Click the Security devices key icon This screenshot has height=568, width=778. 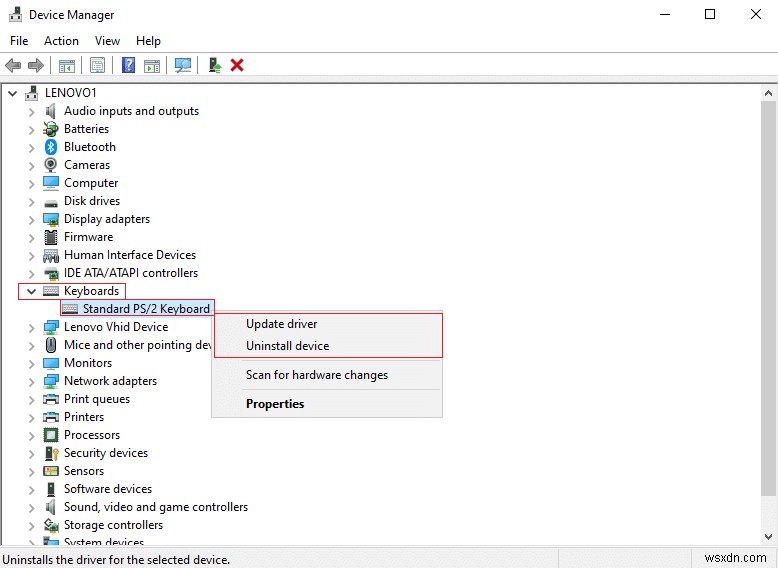click(51, 453)
